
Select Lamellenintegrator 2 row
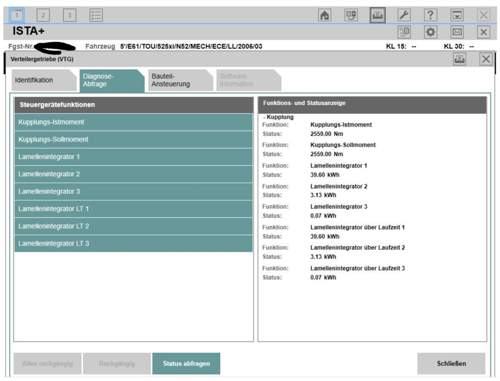[134, 174]
